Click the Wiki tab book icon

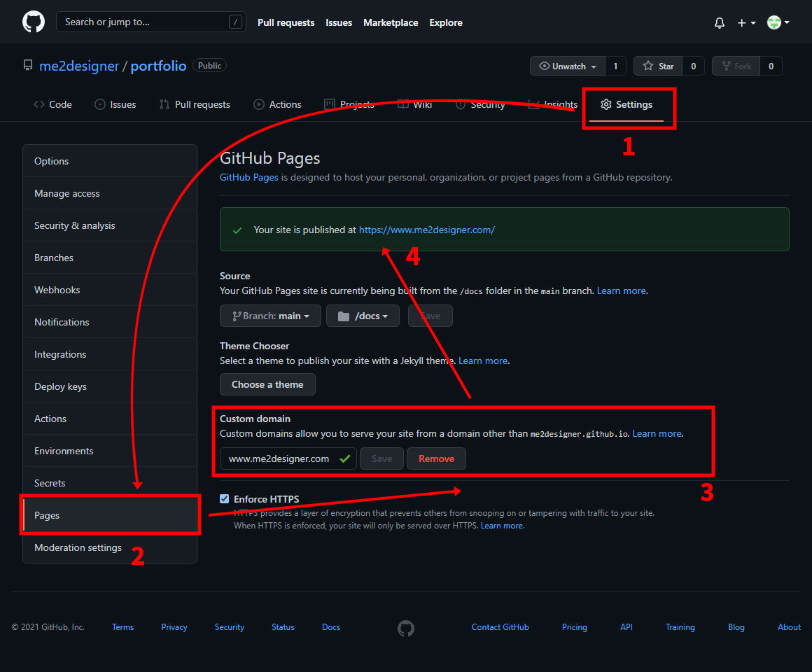coord(403,104)
